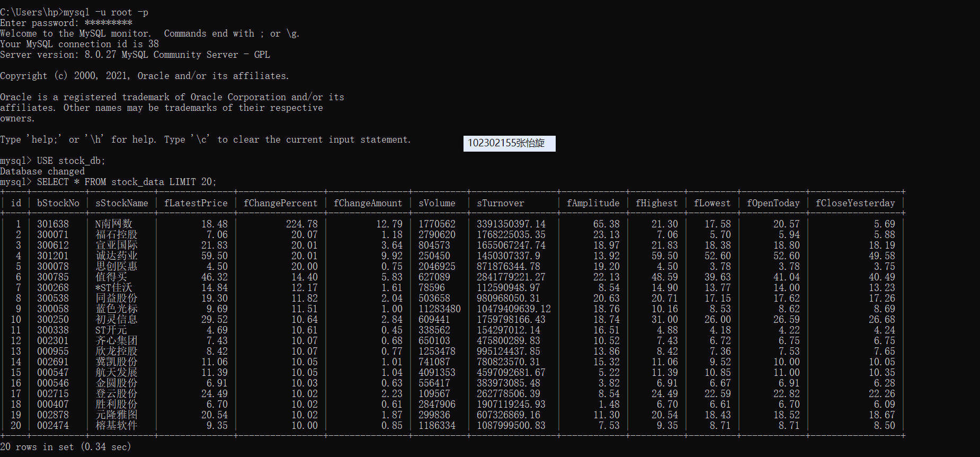Click the amplitude value 65.38
This screenshot has width=980, height=457.
pos(607,224)
